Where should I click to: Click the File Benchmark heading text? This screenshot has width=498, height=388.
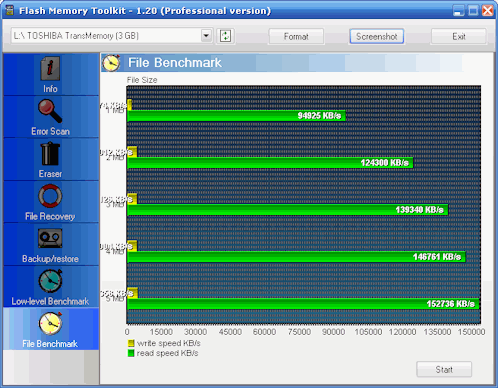(175, 63)
